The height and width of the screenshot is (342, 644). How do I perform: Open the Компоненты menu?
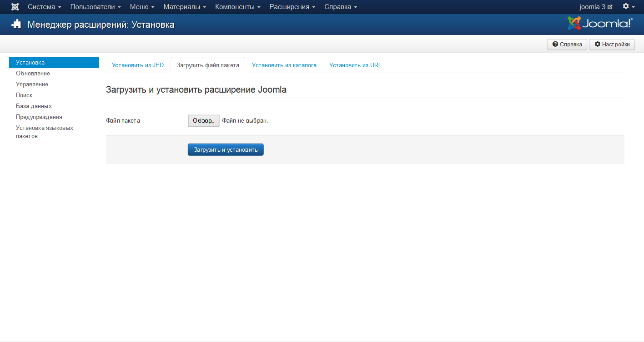pos(238,7)
